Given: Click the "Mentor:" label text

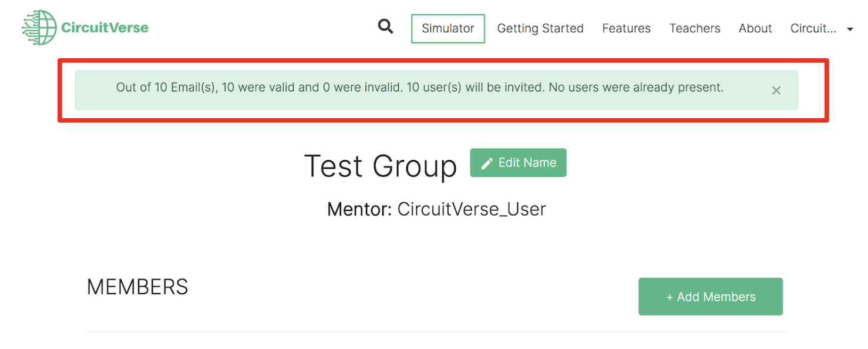Looking at the screenshot, I should pyautogui.click(x=359, y=209).
